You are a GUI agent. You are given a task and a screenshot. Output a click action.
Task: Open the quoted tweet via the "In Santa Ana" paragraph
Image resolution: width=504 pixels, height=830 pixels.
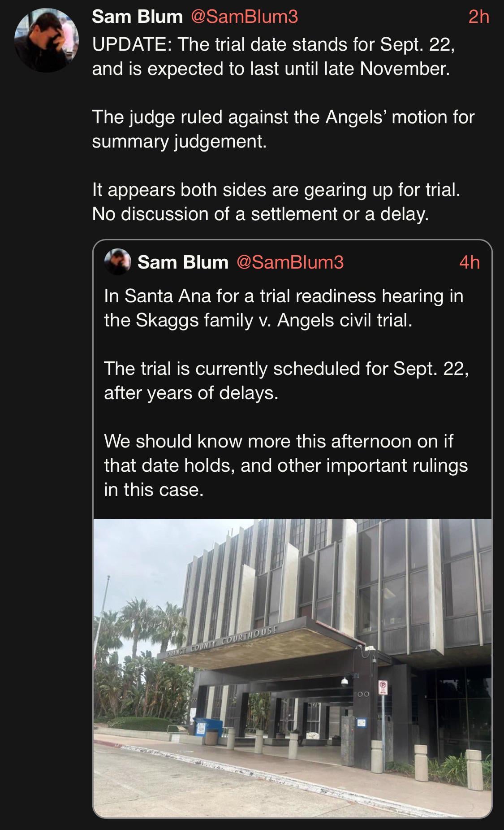tap(283, 308)
